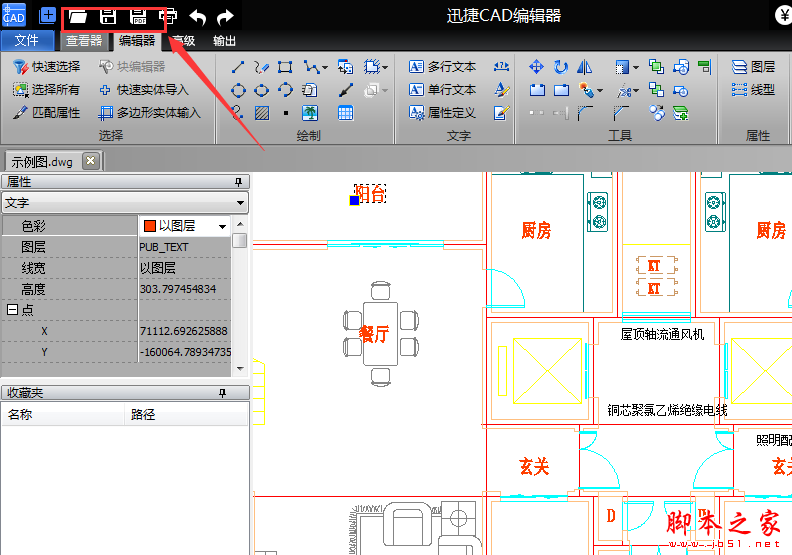The image size is (792, 555).
Task: Click the properties panel scrollbar up arrow
Action: click(x=240, y=223)
